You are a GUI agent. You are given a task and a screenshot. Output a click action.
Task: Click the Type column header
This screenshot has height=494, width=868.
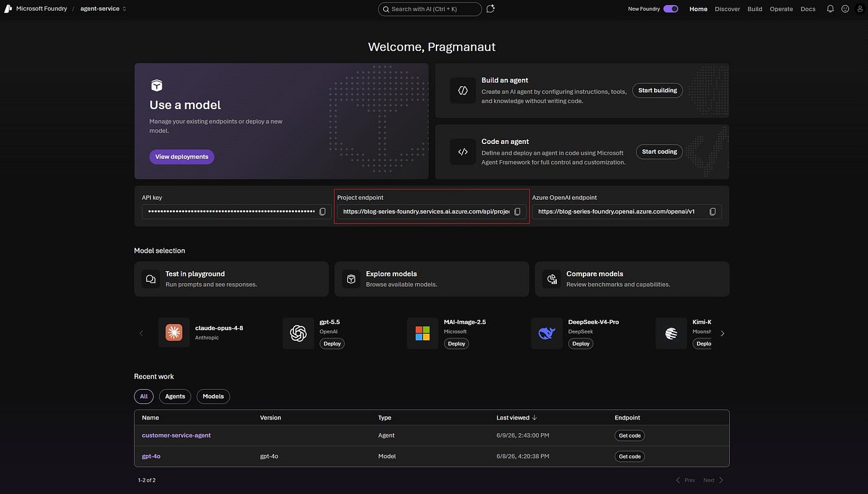384,418
